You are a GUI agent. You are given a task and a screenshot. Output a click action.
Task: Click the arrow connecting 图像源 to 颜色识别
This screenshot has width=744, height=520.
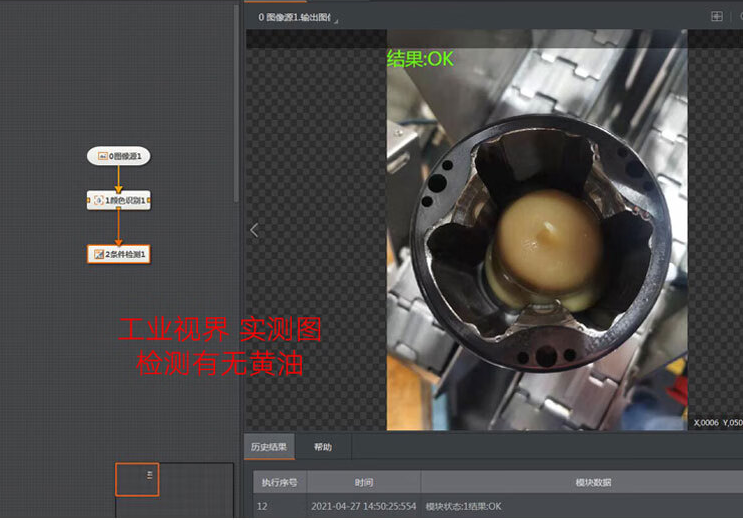coord(119,178)
